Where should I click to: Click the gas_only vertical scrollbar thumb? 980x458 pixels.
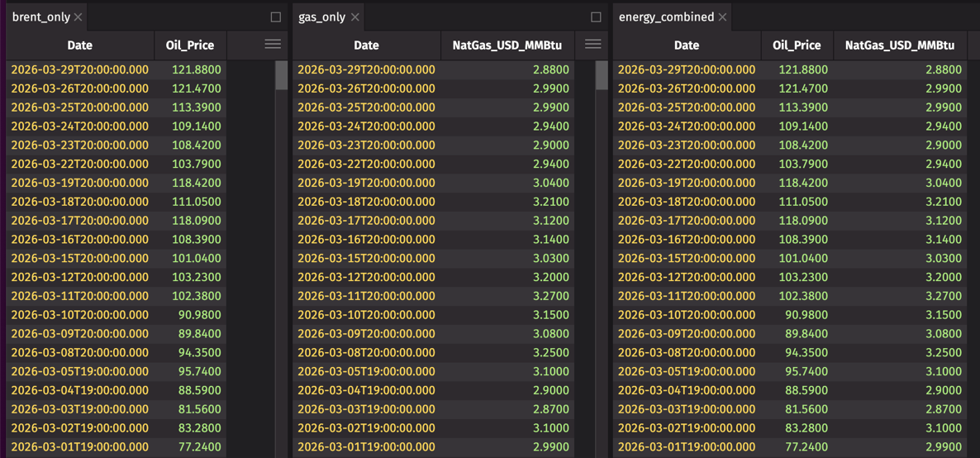pos(602,75)
